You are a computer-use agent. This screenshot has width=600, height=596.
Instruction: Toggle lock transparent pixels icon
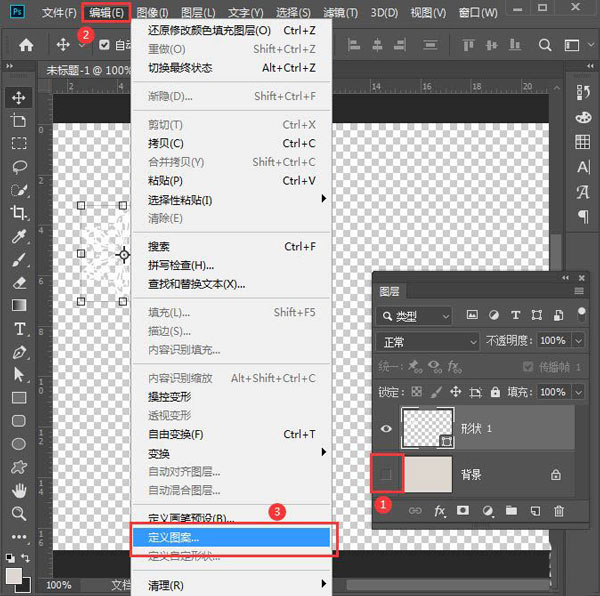point(417,392)
